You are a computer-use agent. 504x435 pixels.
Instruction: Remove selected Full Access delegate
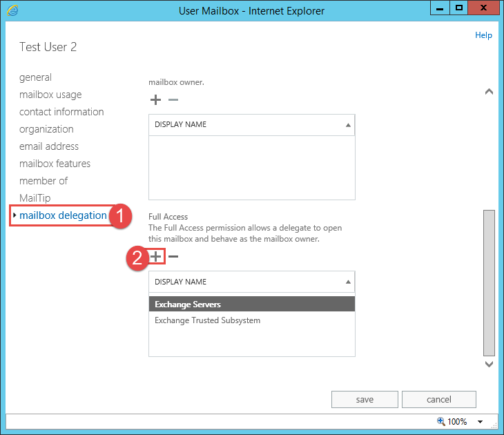[173, 257]
